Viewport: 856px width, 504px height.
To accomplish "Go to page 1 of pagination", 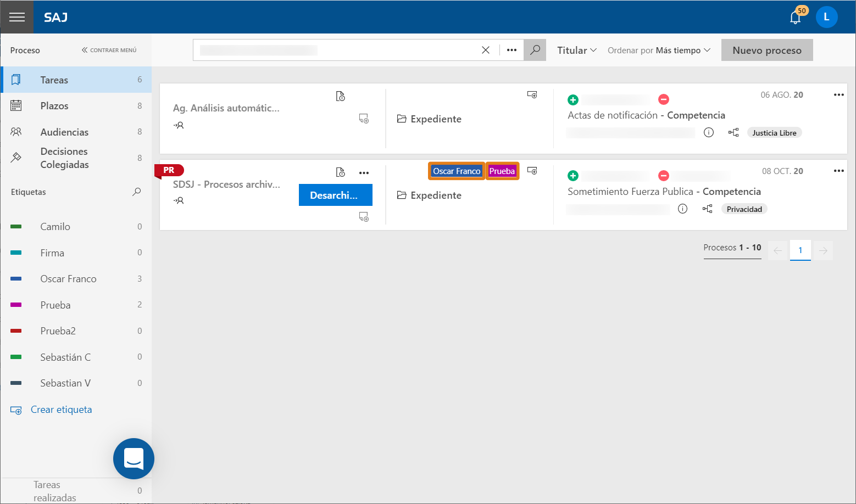I will (x=801, y=250).
